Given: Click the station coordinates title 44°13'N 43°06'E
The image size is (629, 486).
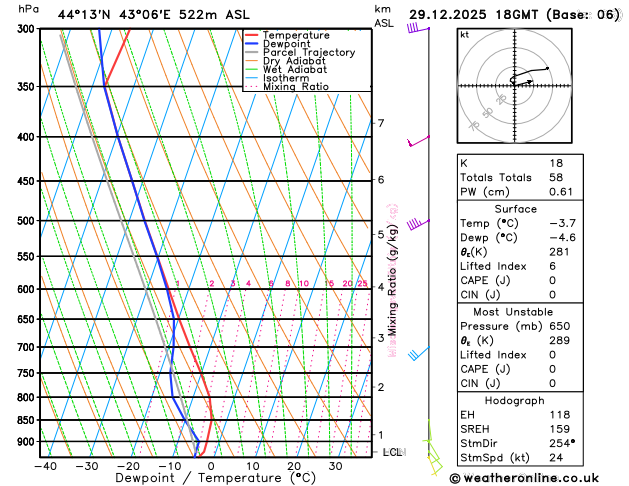Looking at the screenshot, I should (x=114, y=15).
